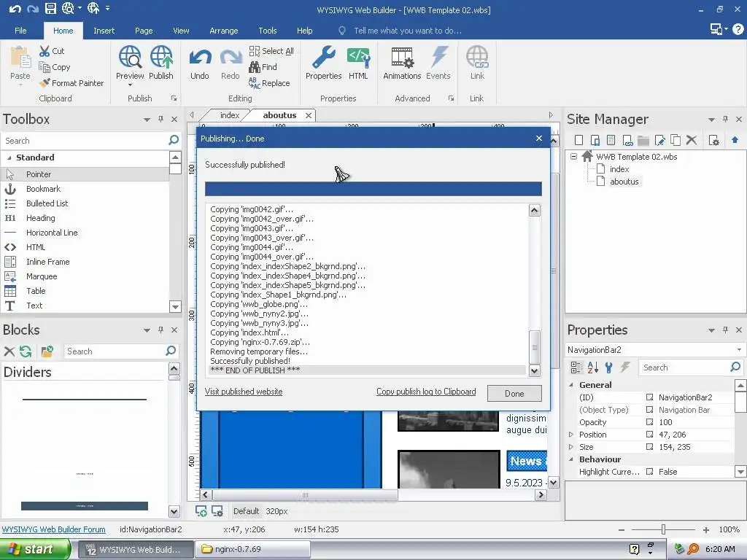Image resolution: width=747 pixels, height=560 pixels.
Task: Collapse the Standard toolbox category
Action: click(9, 157)
